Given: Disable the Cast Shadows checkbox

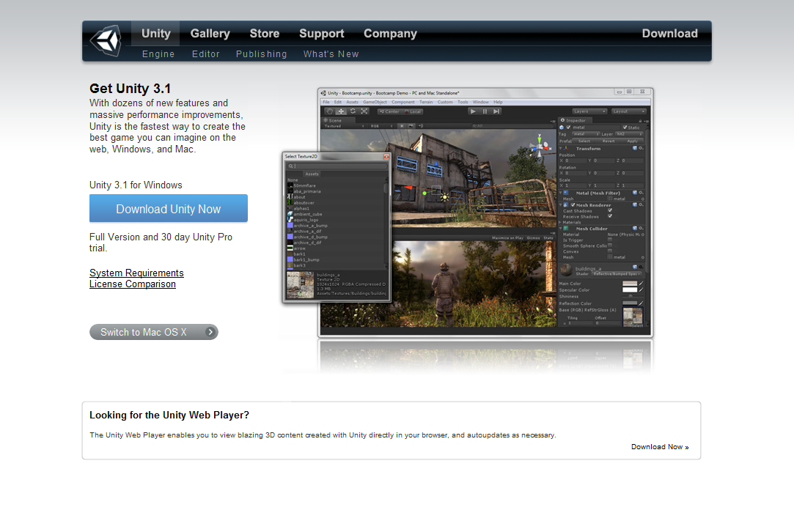Looking at the screenshot, I should [x=610, y=211].
